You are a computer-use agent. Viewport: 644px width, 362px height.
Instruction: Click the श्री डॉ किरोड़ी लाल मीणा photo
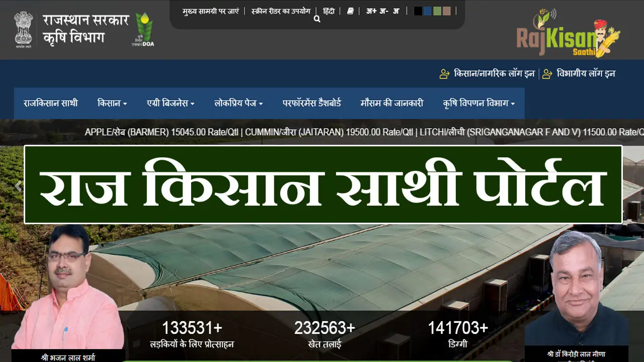(577, 288)
